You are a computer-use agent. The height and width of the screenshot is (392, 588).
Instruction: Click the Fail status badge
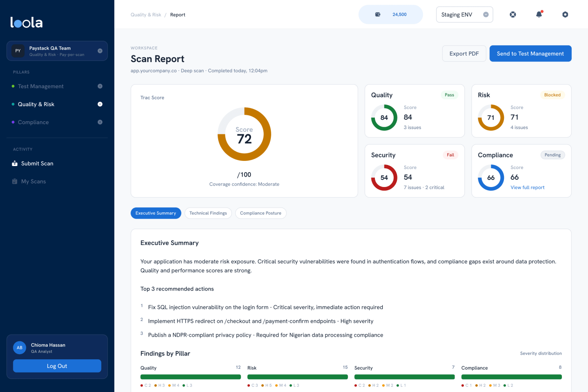[x=450, y=155]
